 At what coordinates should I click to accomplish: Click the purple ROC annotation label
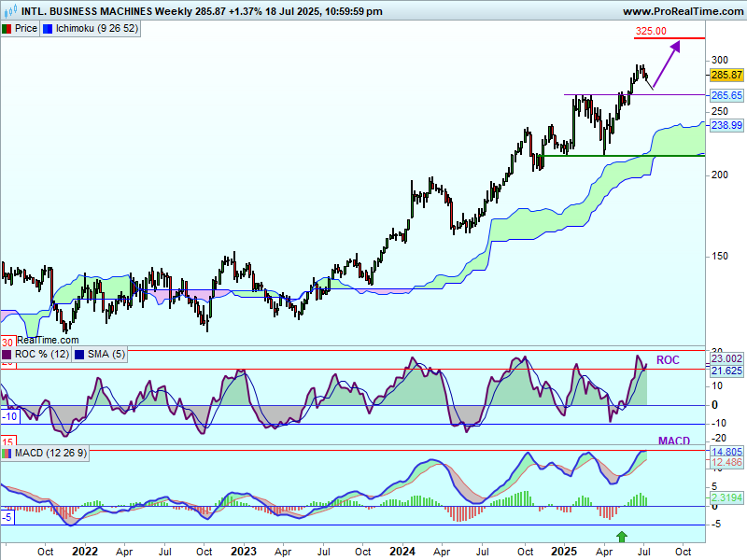[x=668, y=360]
